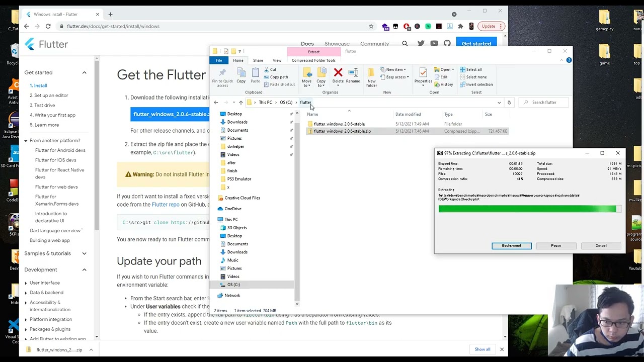This screenshot has width=644, height=362.
Task: Select flutter_windows_2.0.6-stable.zip file row
Action: [408, 131]
